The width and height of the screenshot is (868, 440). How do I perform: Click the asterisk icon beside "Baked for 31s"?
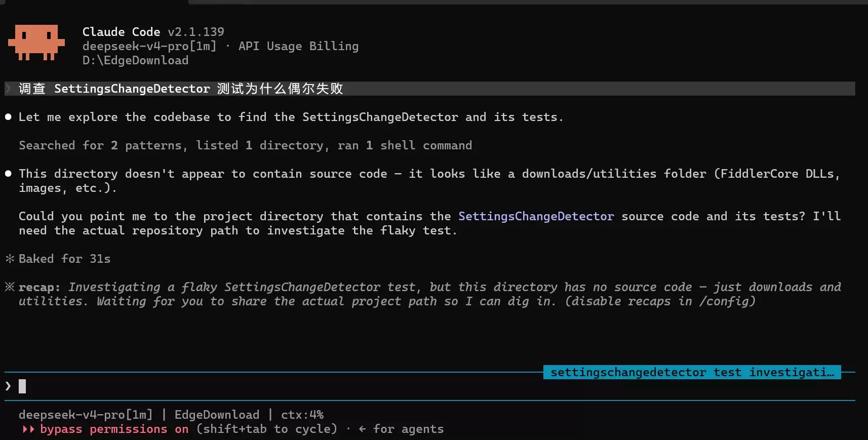pos(10,259)
